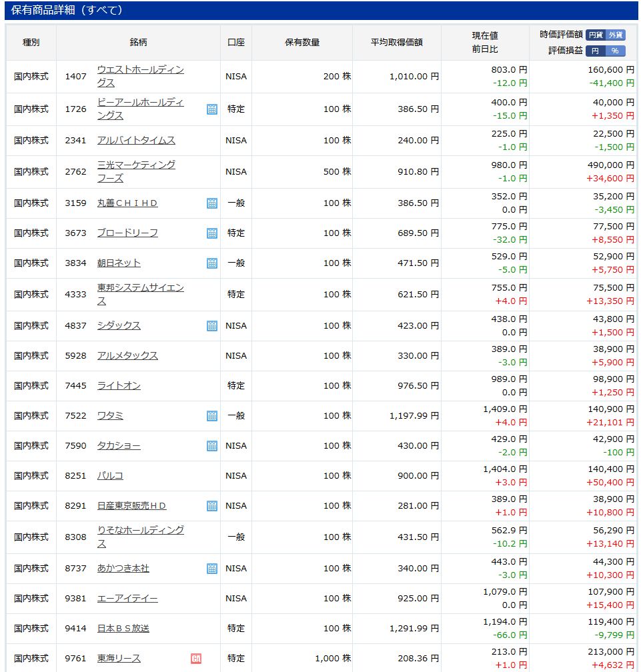The height and width of the screenshot is (672, 641).
Task: Switch valuation display to 円貨
Action: [596, 35]
